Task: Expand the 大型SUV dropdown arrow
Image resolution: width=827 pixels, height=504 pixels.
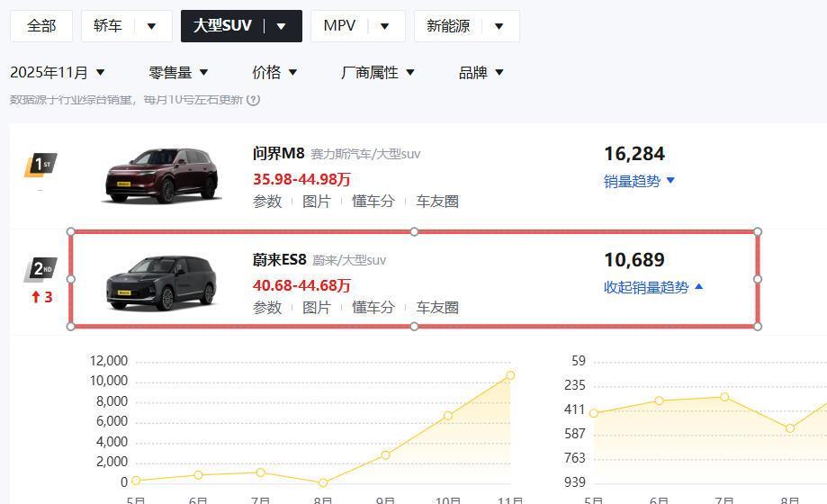Action: [282, 26]
